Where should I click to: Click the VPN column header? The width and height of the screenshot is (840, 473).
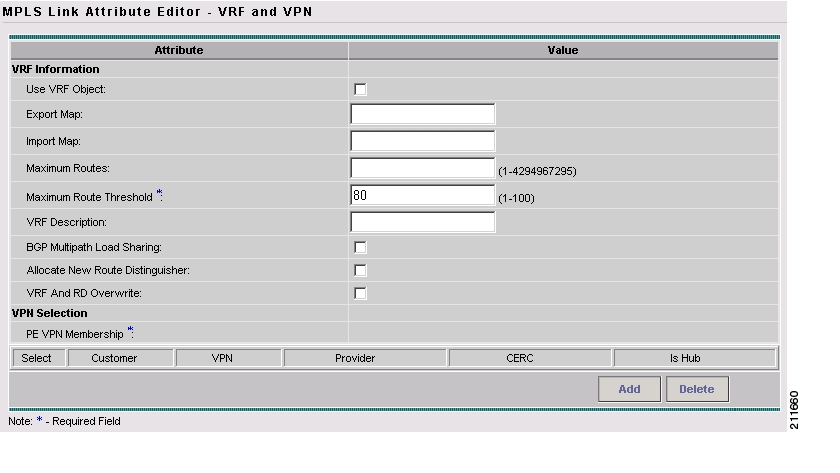point(228,358)
